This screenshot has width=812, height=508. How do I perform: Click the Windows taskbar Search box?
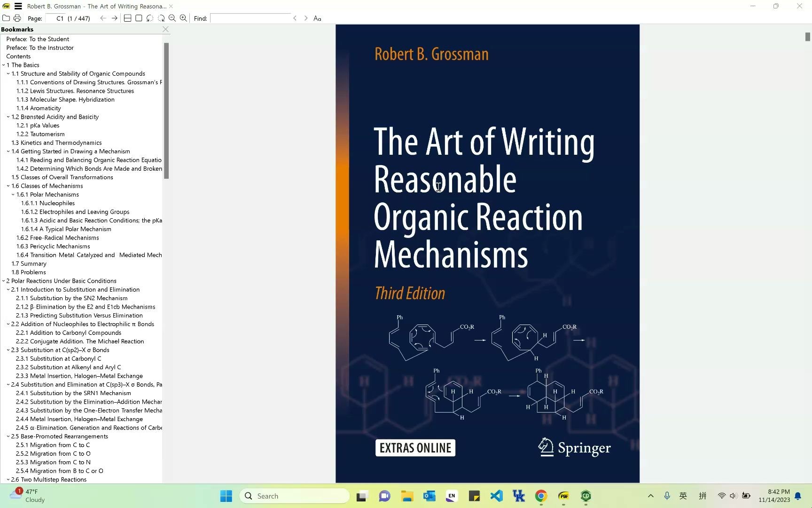(295, 496)
